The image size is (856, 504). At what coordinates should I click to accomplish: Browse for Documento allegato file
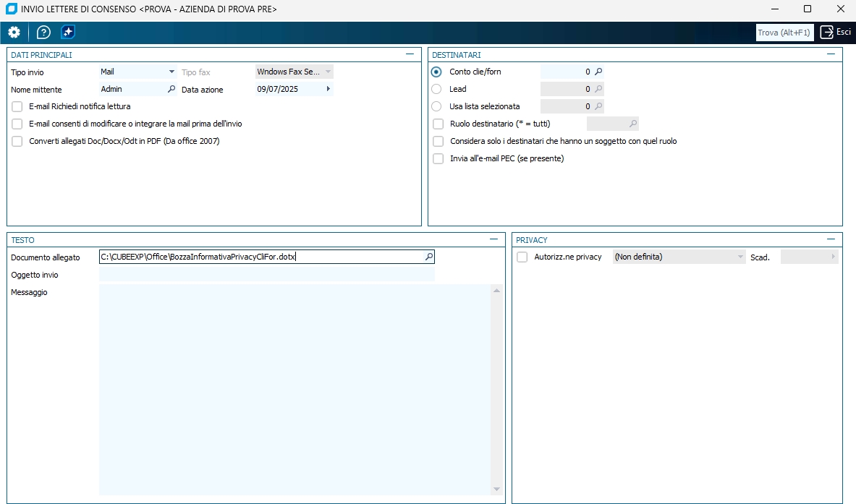tap(429, 257)
